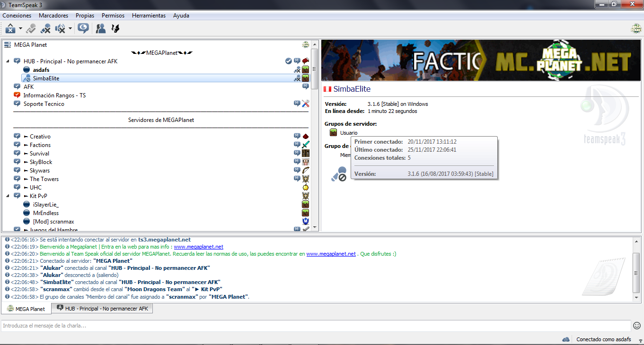644x345 pixels.
Task: Open the Propias menu
Action: 85,16
